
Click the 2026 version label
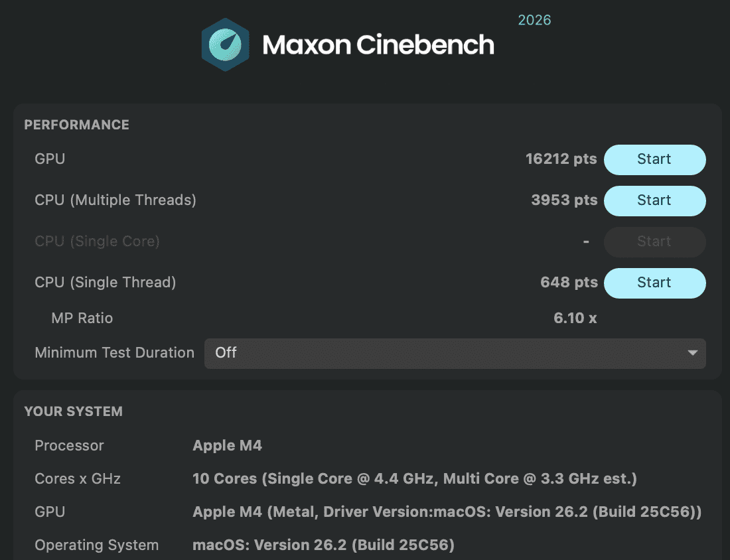pos(534,20)
